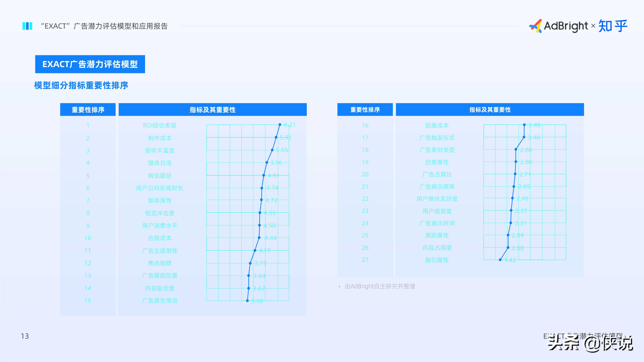Image resolution: width=644 pixels, height=362 pixels.
Task: Select the 视听丰富度 indicator
Action: [x=160, y=150]
